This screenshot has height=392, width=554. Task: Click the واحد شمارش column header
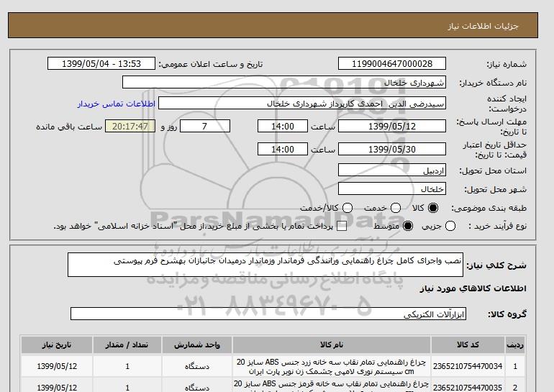pyautogui.click(x=197, y=345)
